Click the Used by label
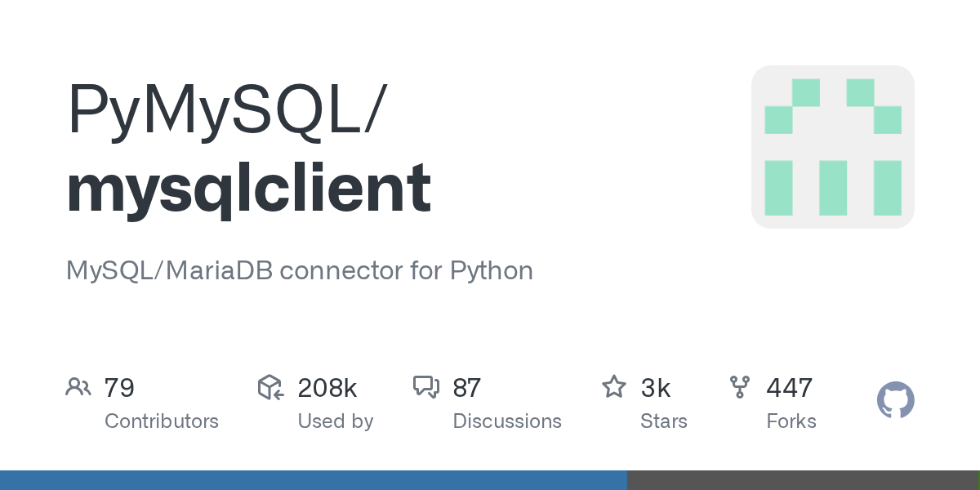 tap(335, 421)
